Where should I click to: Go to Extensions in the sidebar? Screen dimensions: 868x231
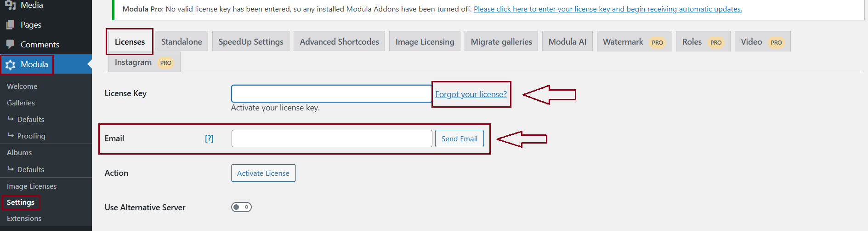coord(24,218)
